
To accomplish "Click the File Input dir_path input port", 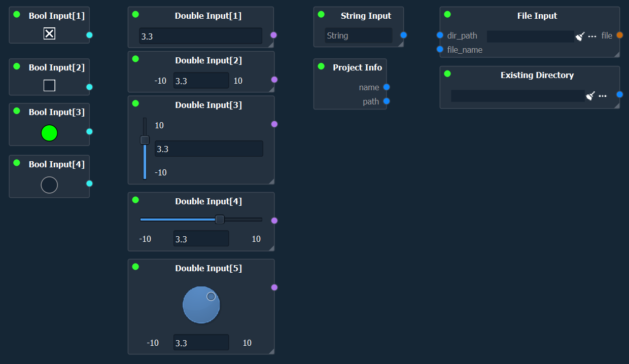I will click(x=440, y=35).
